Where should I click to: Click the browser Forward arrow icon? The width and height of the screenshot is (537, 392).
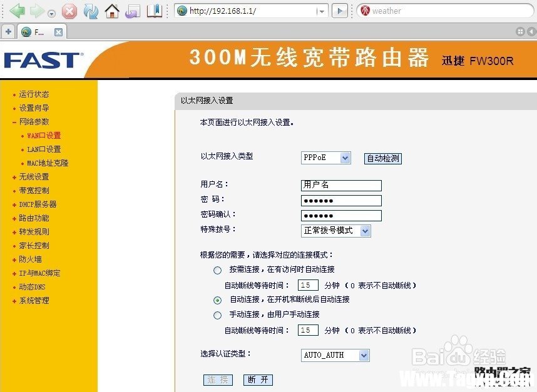[37, 11]
